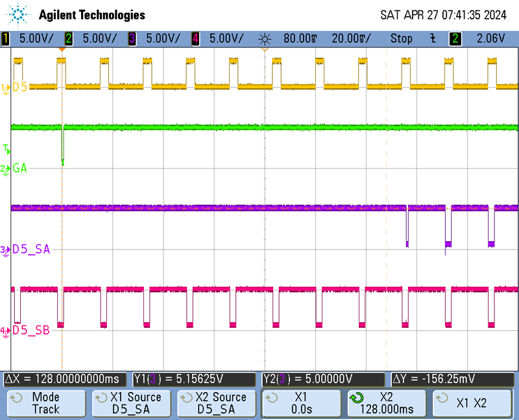Open the X2 Source D5_SA selector
Image resolution: width=519 pixels, height=420 pixels.
coord(217,403)
